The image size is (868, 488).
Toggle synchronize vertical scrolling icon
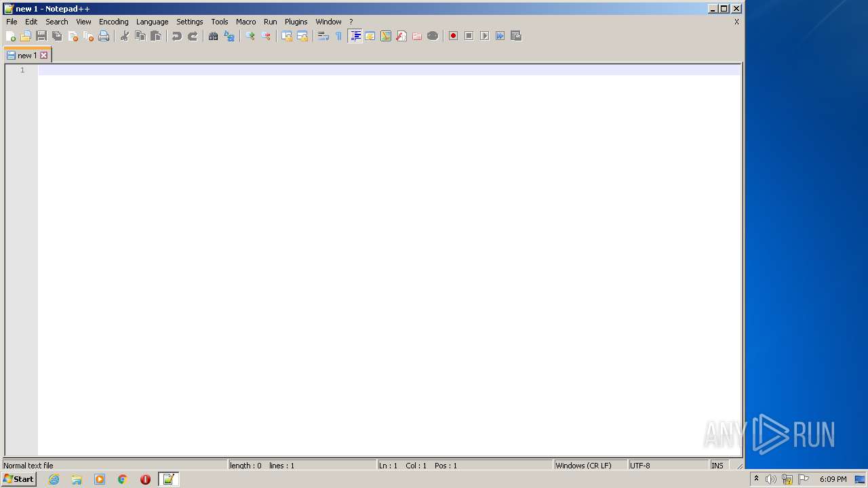click(x=287, y=36)
